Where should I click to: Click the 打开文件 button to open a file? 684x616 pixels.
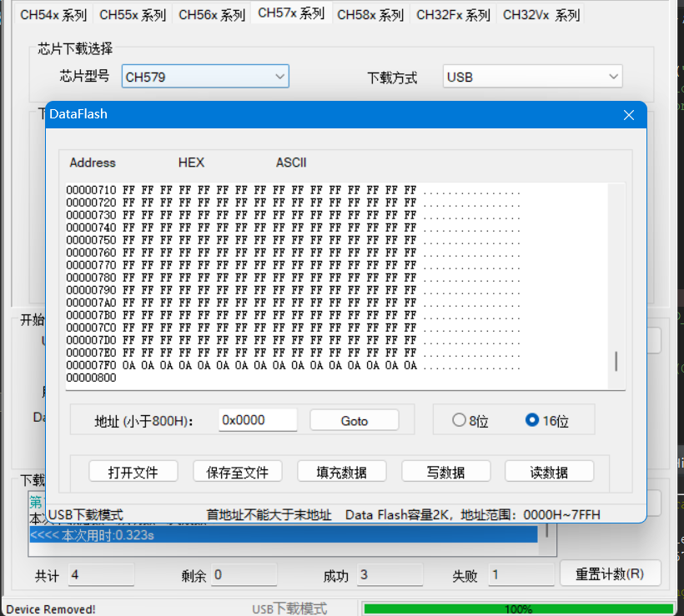click(133, 470)
